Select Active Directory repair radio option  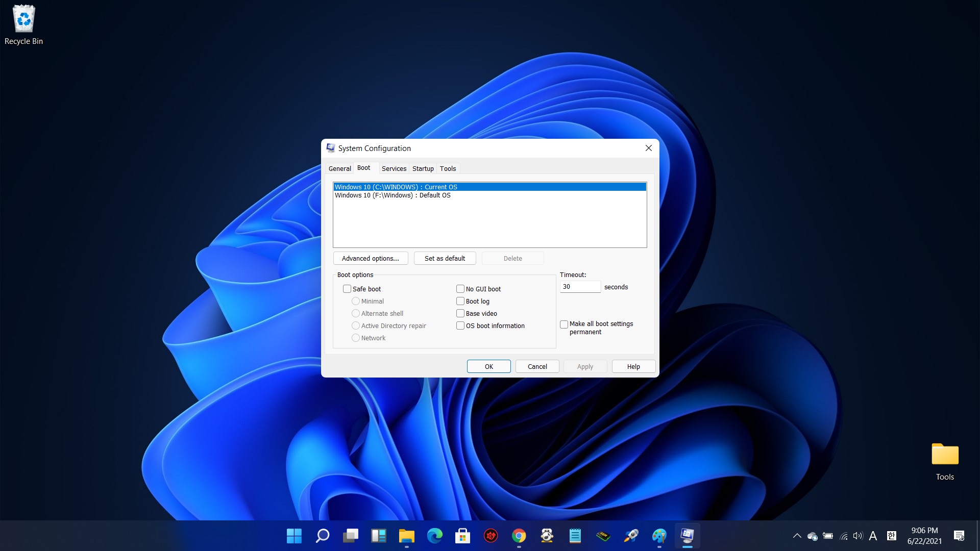356,325
